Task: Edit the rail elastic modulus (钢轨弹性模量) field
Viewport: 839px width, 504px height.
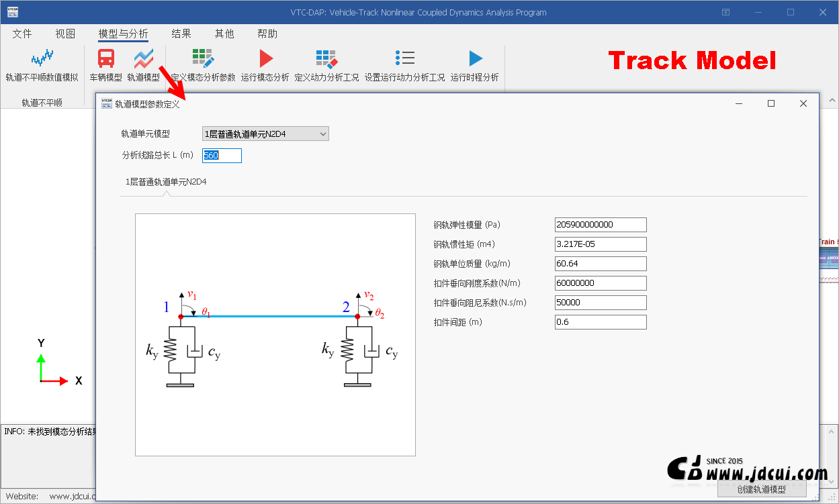Action: coord(601,225)
